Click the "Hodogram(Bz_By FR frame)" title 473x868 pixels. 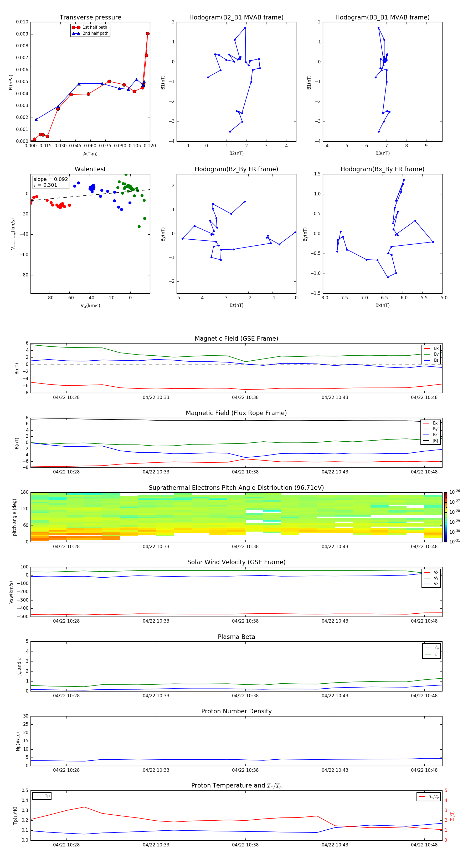tap(236, 169)
